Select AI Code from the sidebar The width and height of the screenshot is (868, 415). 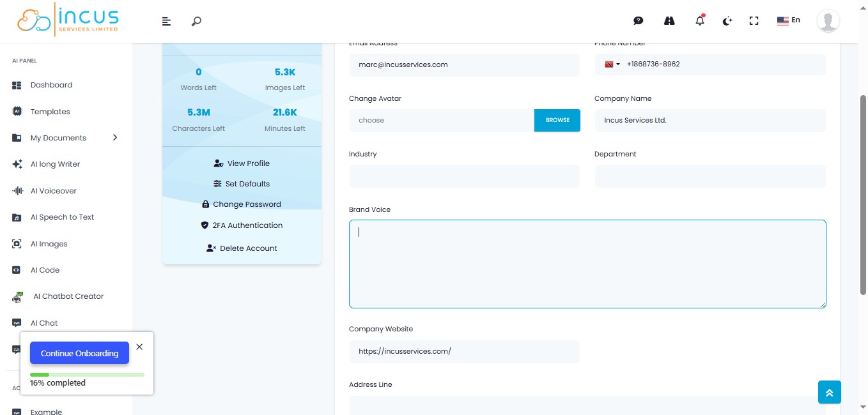pos(45,269)
